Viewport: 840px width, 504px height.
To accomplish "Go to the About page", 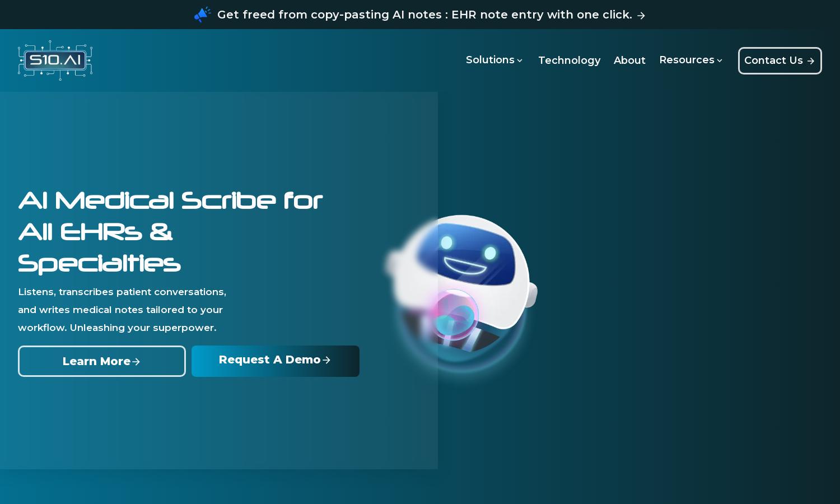I will coord(629,60).
